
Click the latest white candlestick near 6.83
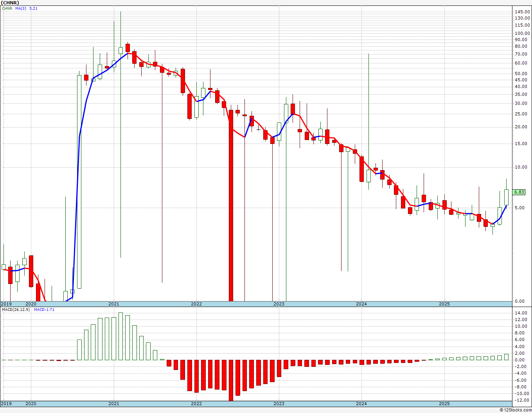pos(506,198)
